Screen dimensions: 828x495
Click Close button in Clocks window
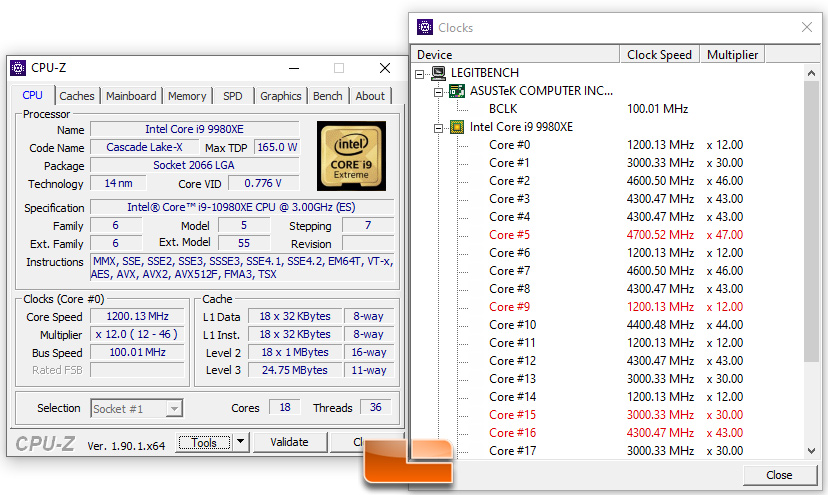click(779, 475)
